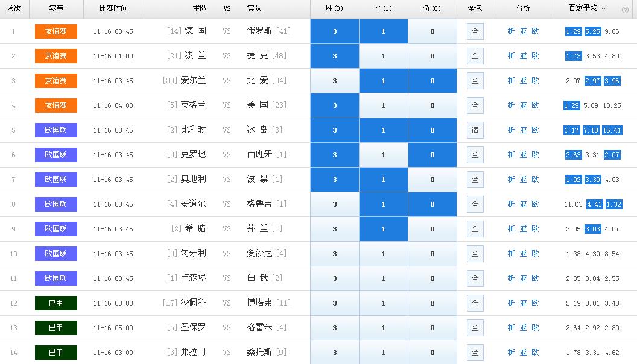Toggle draw (1) for 奥地利 vs 波黑
Screen dimensions: 637x364
pos(384,180)
